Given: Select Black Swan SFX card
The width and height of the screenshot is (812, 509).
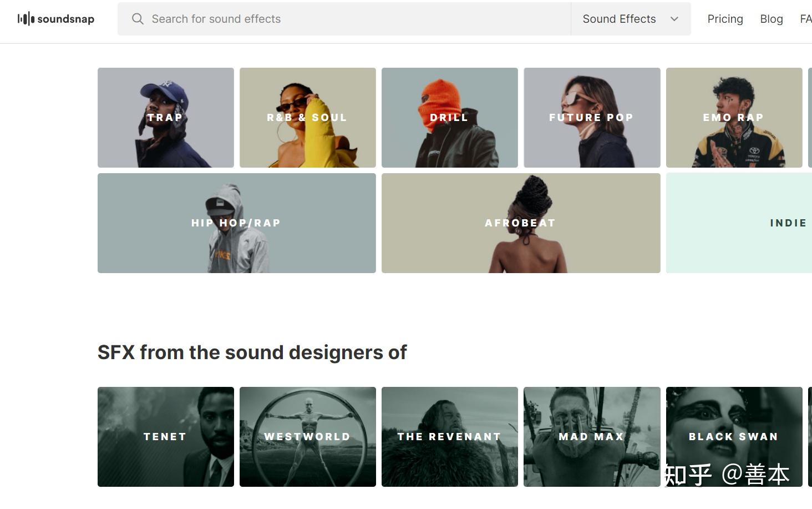Looking at the screenshot, I should pos(734,437).
